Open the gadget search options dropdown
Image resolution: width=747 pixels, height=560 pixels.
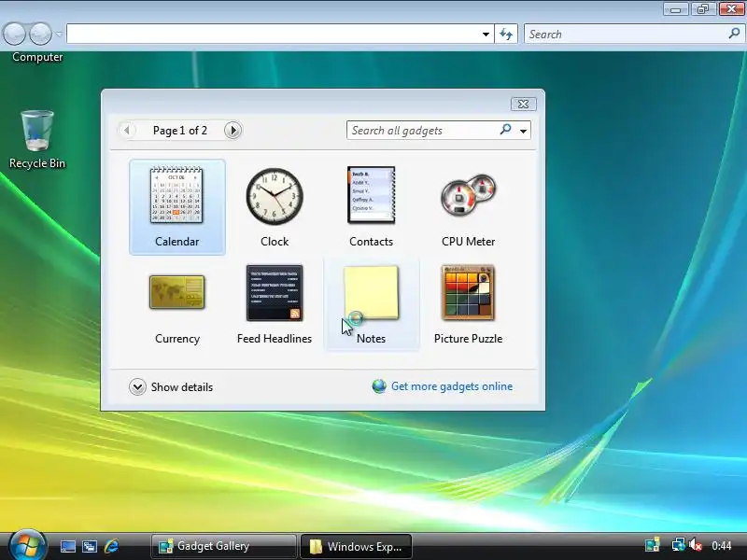pyautogui.click(x=523, y=131)
